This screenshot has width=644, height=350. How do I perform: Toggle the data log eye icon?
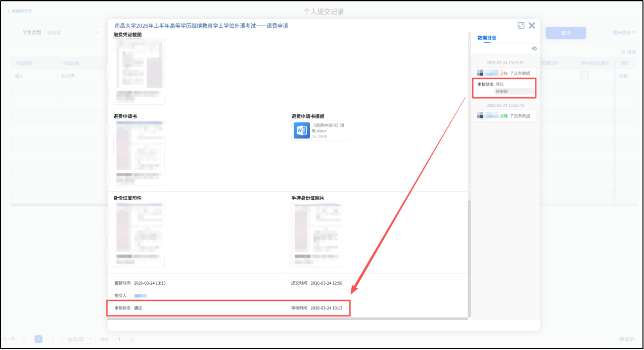(534, 49)
